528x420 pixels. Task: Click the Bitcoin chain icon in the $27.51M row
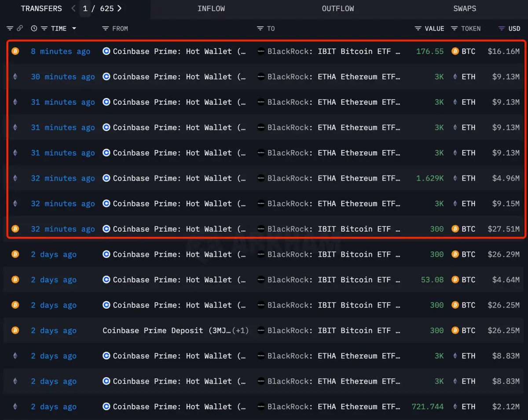15,229
